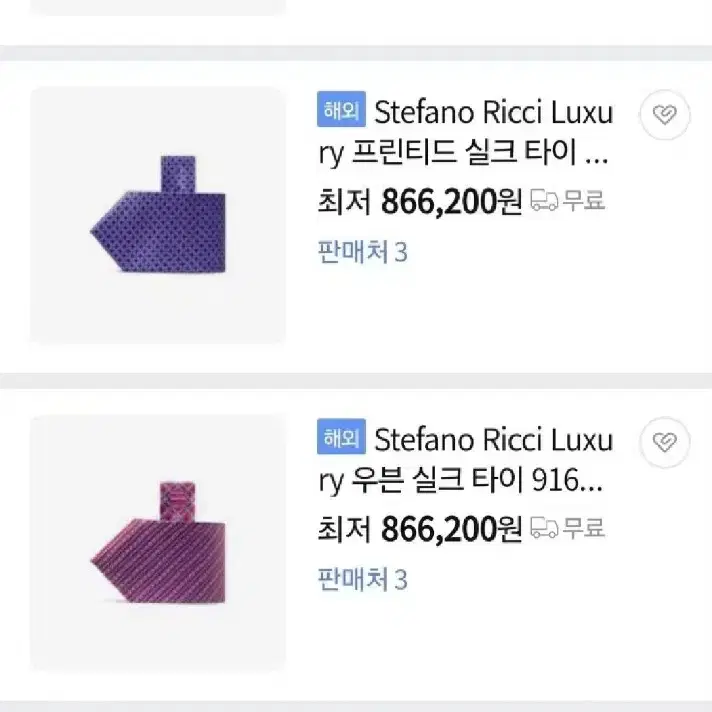Open the purple dotted tie thumbnail
Viewport: 712px width, 712px height.
pos(158,215)
